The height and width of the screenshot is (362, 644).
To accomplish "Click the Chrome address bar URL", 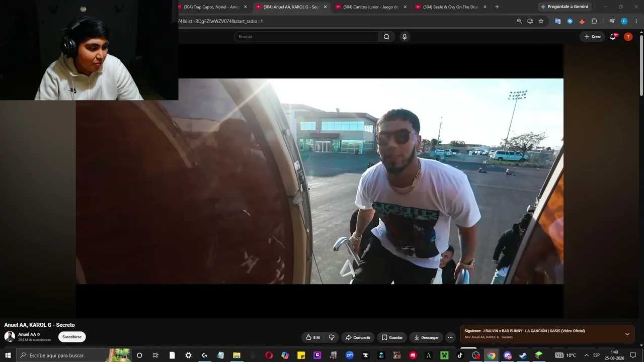I will point(221,21).
